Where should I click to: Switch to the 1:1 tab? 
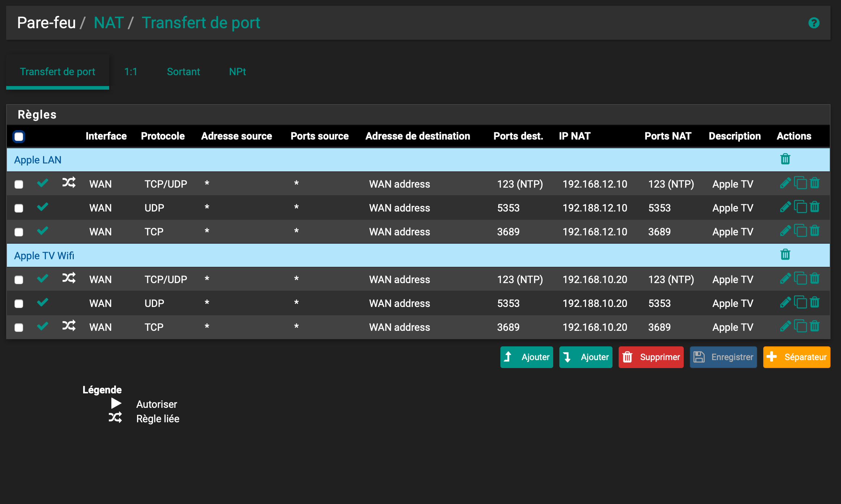(x=131, y=72)
